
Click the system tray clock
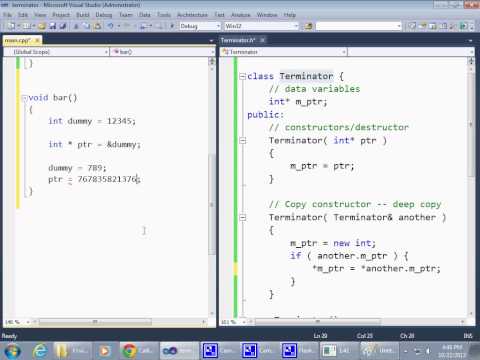click(452, 351)
